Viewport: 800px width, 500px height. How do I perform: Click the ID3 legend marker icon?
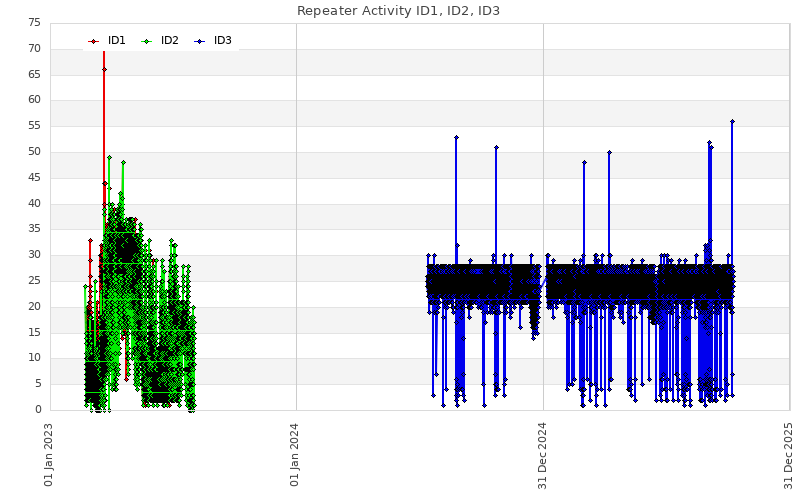click(x=199, y=41)
